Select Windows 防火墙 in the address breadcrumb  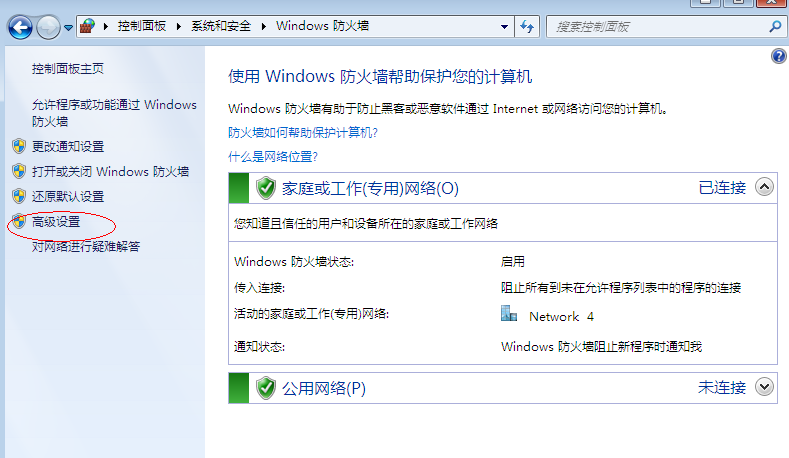pyautogui.click(x=323, y=26)
